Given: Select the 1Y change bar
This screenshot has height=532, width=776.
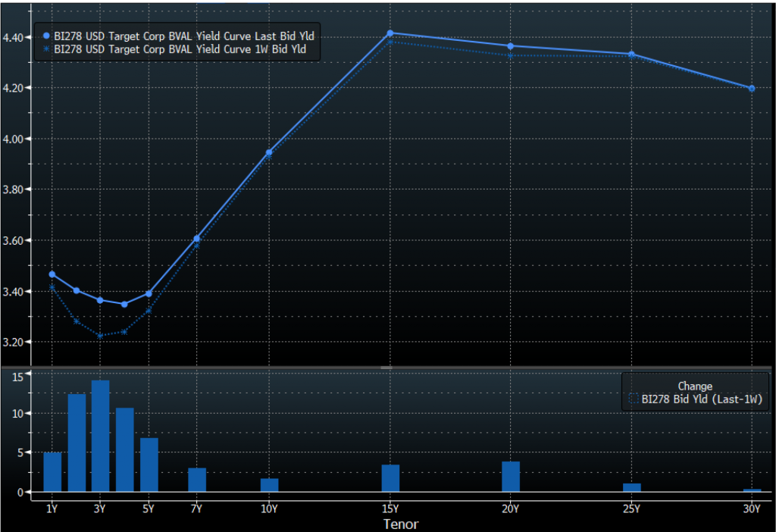Looking at the screenshot, I should pos(52,472).
